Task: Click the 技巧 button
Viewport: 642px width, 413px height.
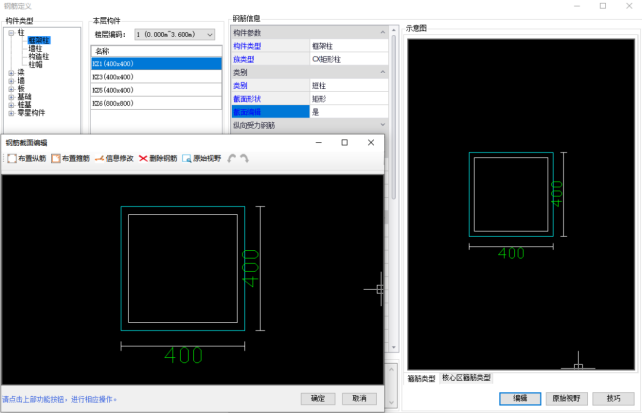Action: pos(613,398)
